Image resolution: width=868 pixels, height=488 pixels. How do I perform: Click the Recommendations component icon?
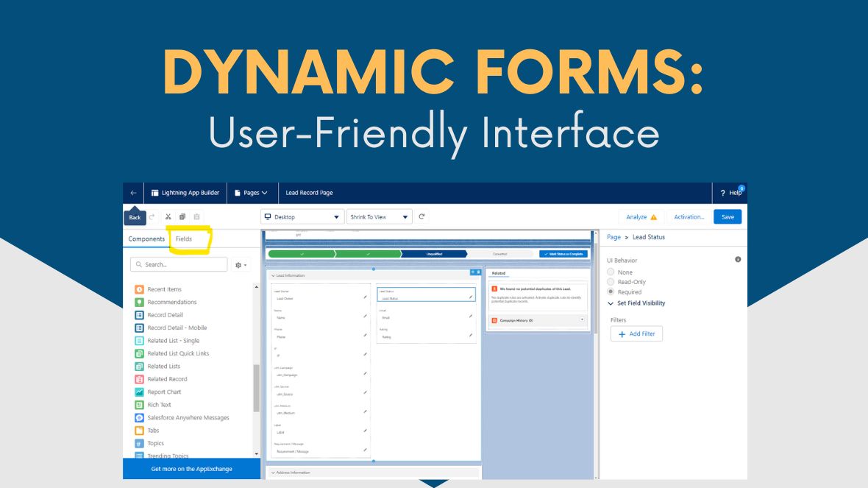click(x=140, y=302)
